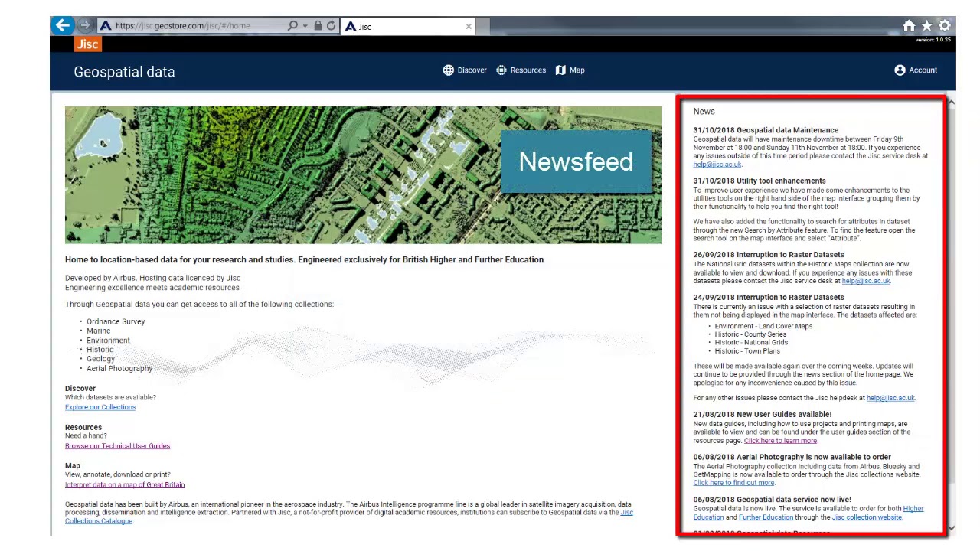Click the Discover globe icon
The image size is (980, 551).
point(449,70)
